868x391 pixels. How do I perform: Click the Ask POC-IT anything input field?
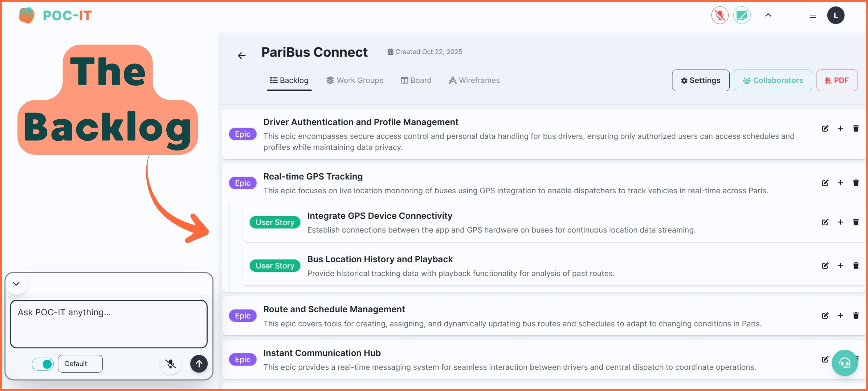[x=108, y=323]
